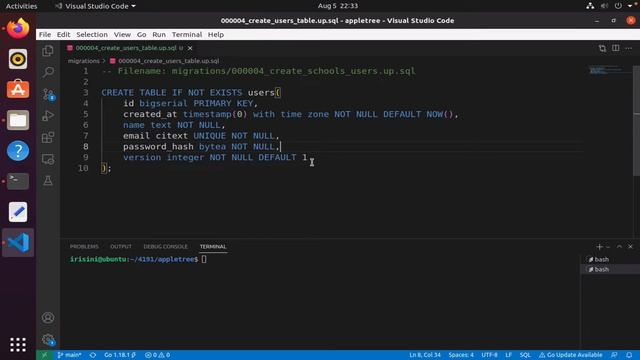Close the terminal panel

tap(630, 247)
